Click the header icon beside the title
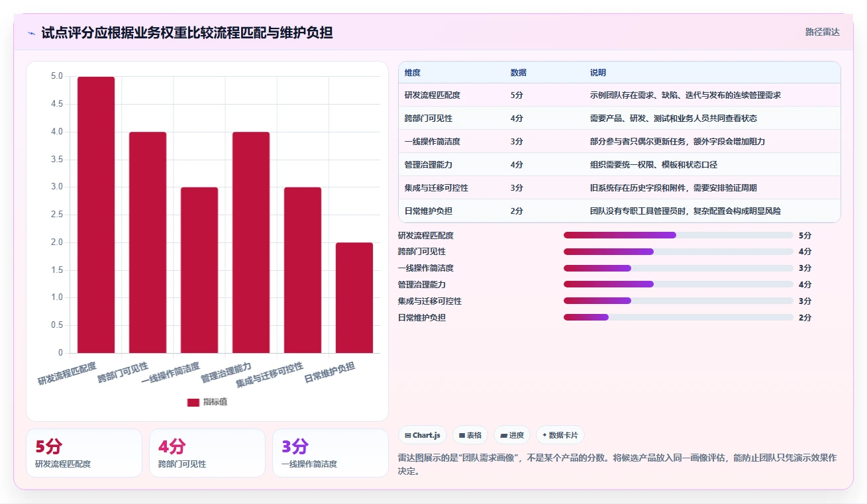867x504 pixels. [31, 32]
